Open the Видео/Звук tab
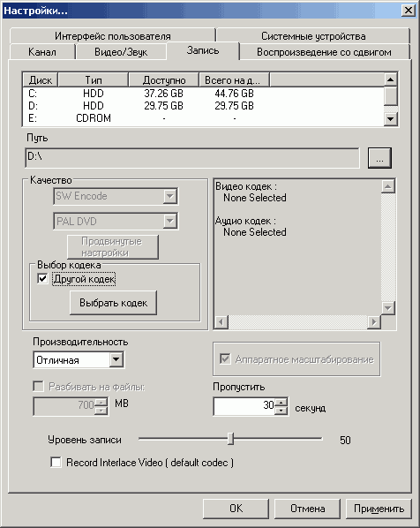The height and width of the screenshot is (528, 420). [x=121, y=52]
